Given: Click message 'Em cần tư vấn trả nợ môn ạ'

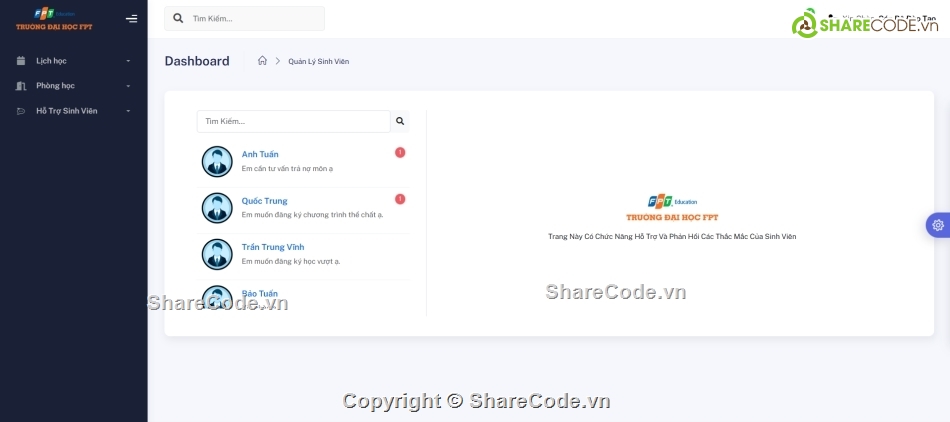Looking at the screenshot, I should 287,168.
